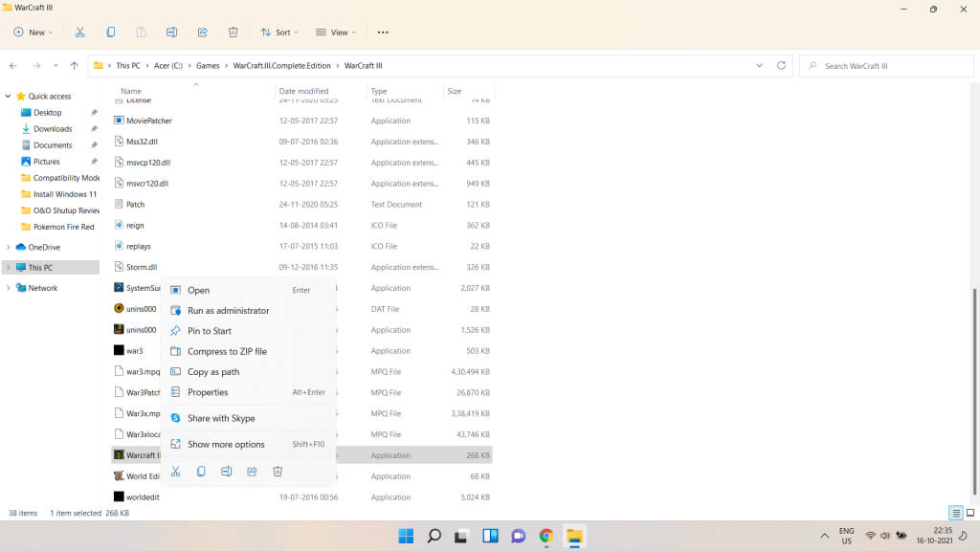
Task: Go up one folder with the Up arrow
Action: pyautogui.click(x=74, y=66)
